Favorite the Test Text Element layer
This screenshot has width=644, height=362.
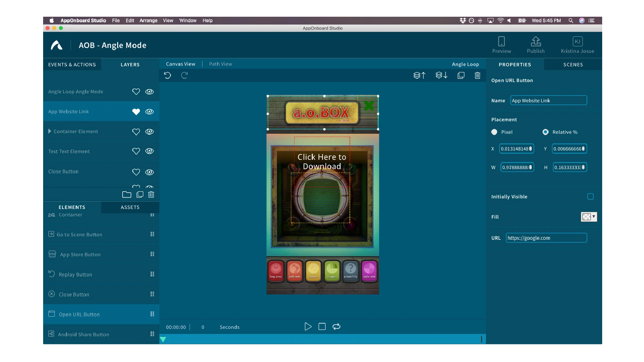[x=136, y=151]
